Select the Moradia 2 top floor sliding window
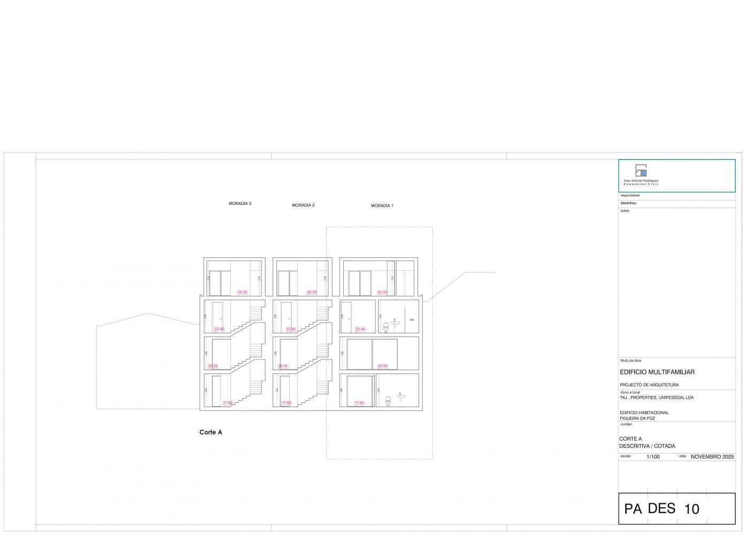This screenshot has width=756, height=535. (x=288, y=283)
